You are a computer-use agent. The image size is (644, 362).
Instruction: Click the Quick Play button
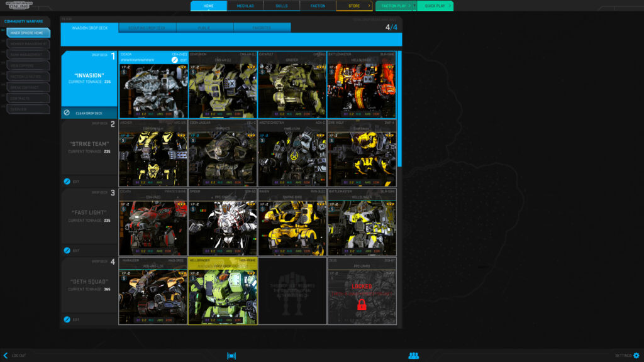tap(435, 6)
